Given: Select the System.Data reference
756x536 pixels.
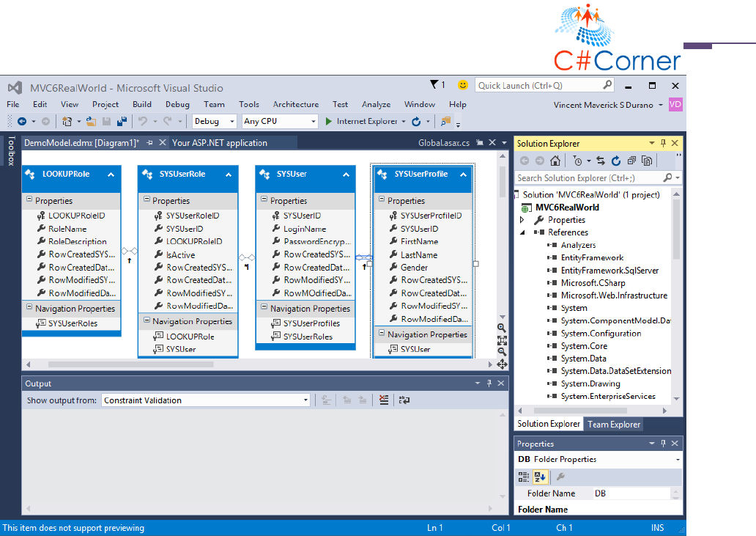Looking at the screenshot, I should [583, 359].
